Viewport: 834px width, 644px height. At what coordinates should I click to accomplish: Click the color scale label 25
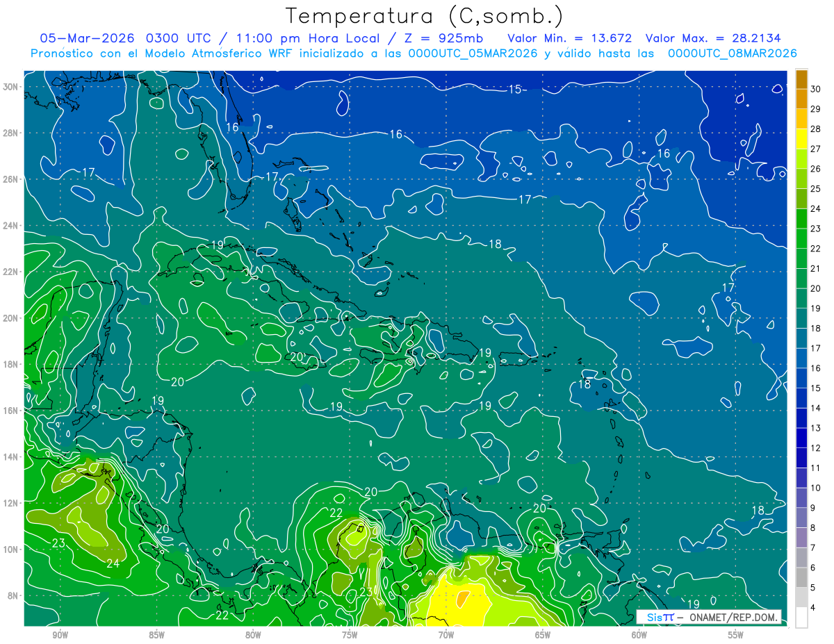tap(816, 189)
